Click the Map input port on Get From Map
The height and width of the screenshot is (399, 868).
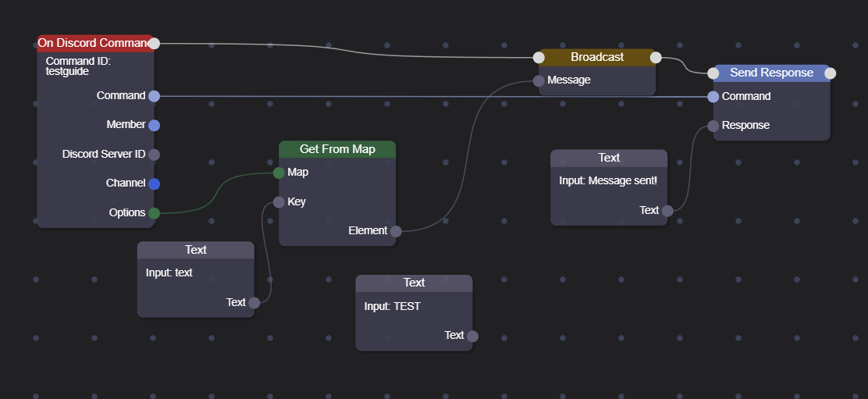[279, 173]
